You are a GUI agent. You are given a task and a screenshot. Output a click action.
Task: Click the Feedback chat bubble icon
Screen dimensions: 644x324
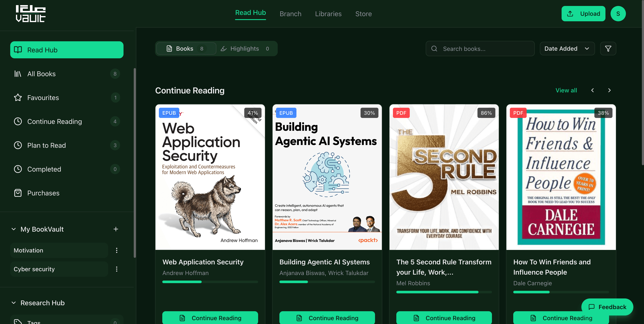pos(591,307)
